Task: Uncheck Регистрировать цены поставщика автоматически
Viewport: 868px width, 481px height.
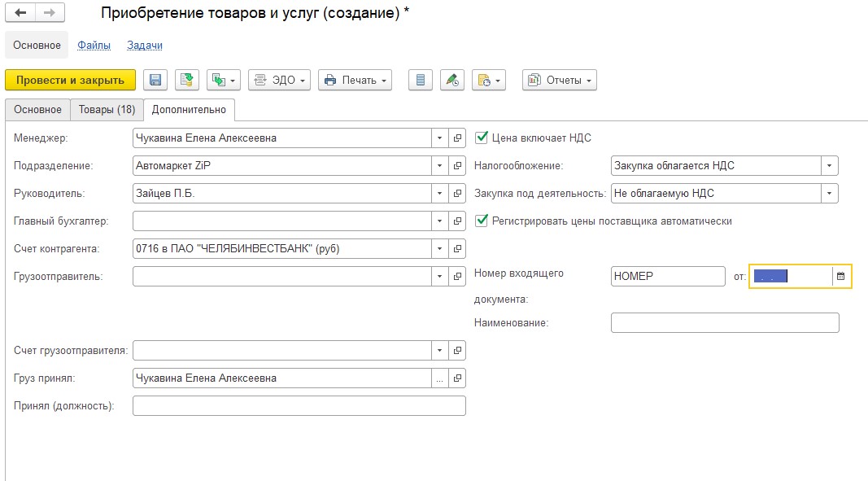Action: coord(482,221)
